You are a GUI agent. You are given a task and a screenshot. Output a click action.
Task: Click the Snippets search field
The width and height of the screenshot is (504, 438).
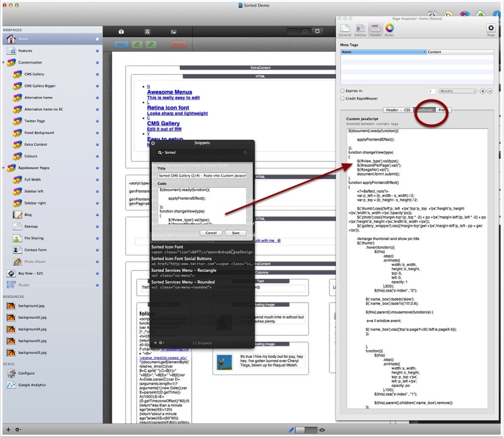tap(202, 153)
